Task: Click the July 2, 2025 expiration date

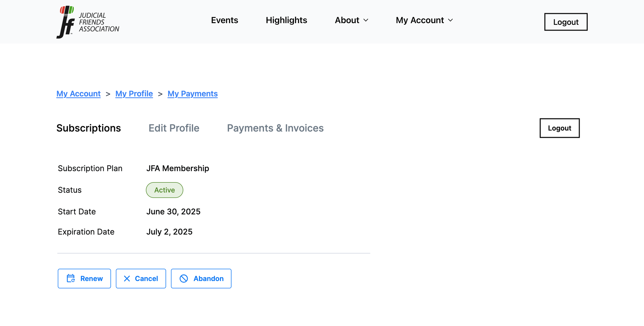Action: tap(169, 232)
